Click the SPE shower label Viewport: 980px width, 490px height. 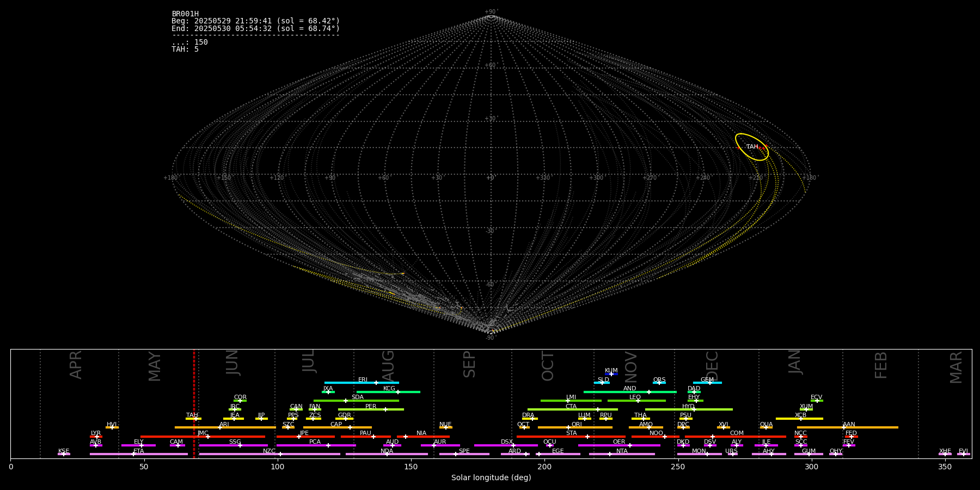464,451
